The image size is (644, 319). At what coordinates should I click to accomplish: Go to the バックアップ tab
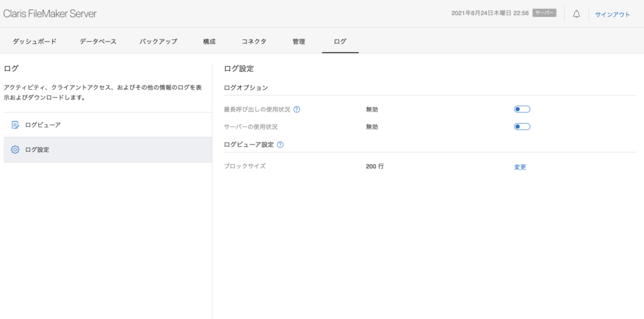158,41
